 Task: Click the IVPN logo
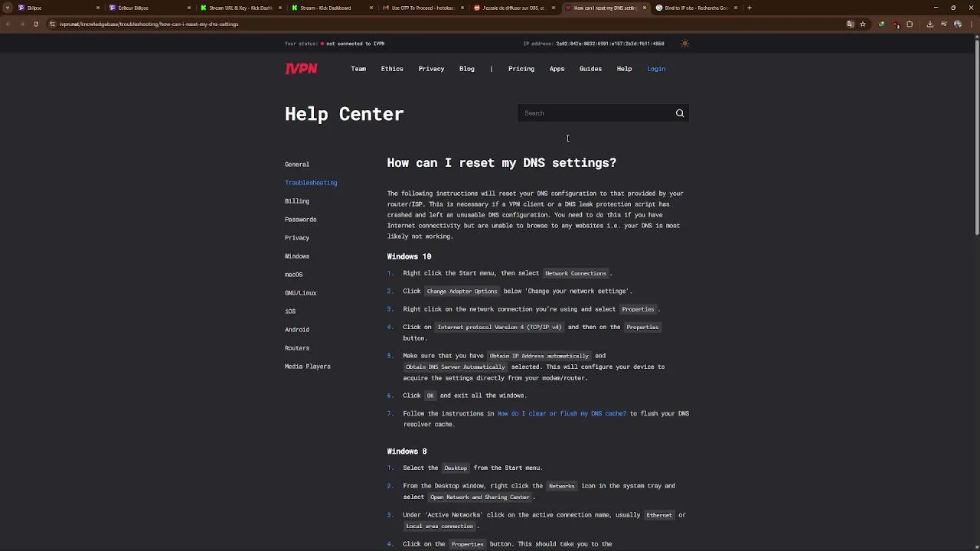click(x=301, y=69)
